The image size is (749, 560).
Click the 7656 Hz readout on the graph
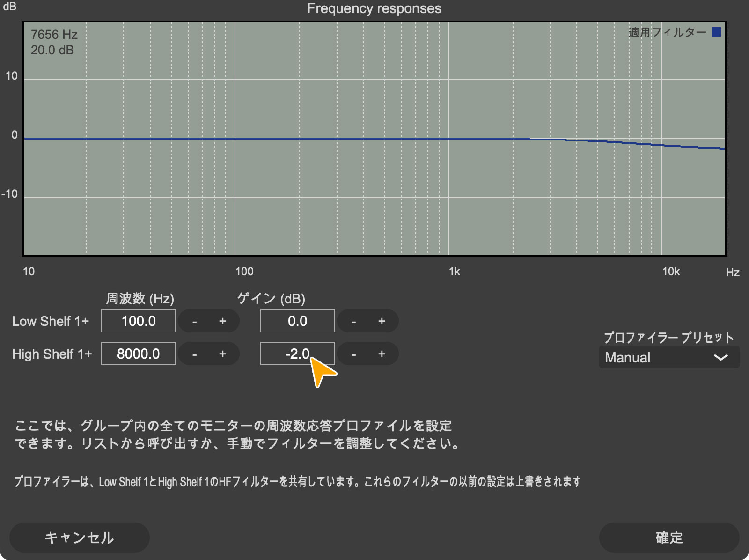click(x=53, y=35)
